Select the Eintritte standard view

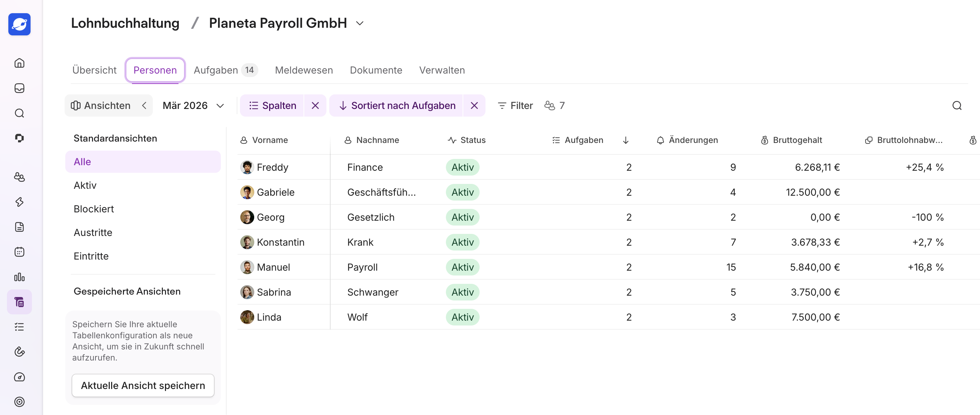143,256
